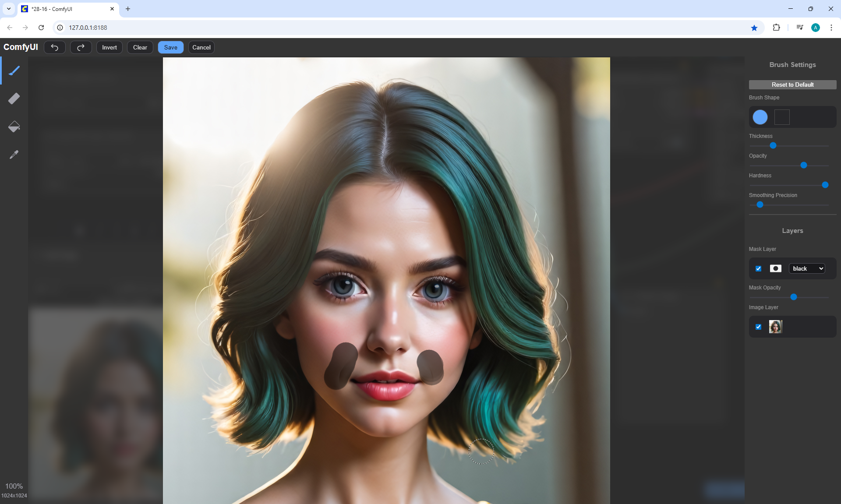Click the Invert button
The image size is (841, 504).
[109, 47]
